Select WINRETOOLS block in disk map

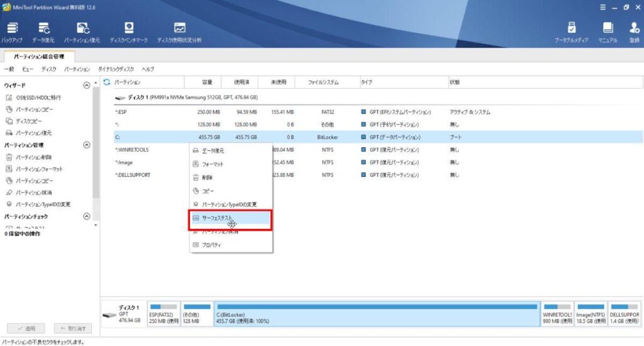tap(557, 314)
